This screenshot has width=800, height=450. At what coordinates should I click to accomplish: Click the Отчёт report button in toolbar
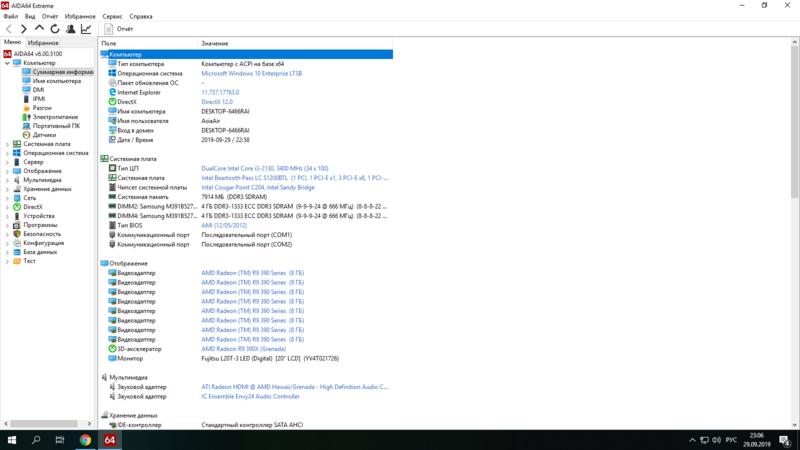coord(119,29)
